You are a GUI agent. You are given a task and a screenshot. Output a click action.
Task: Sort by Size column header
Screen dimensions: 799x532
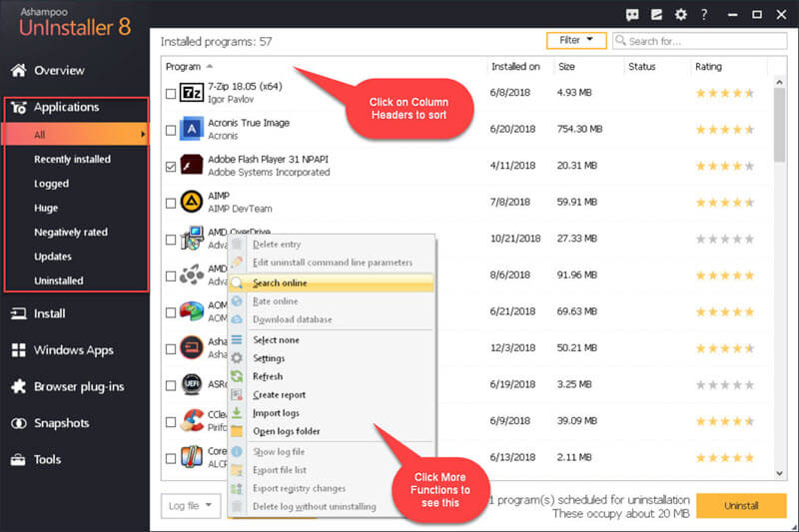click(x=566, y=67)
